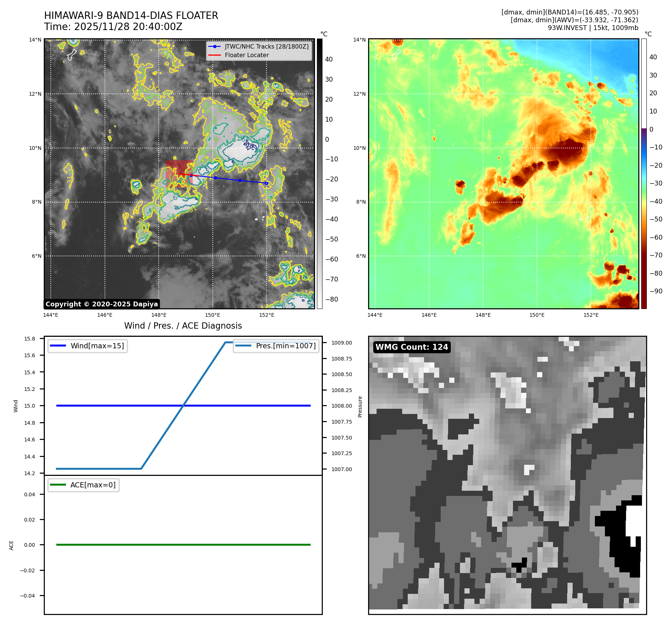Viewport: 672px width, 628px height.
Task: Click the Wind / Pres. / ACE Diagnosis title
Action: click(183, 326)
